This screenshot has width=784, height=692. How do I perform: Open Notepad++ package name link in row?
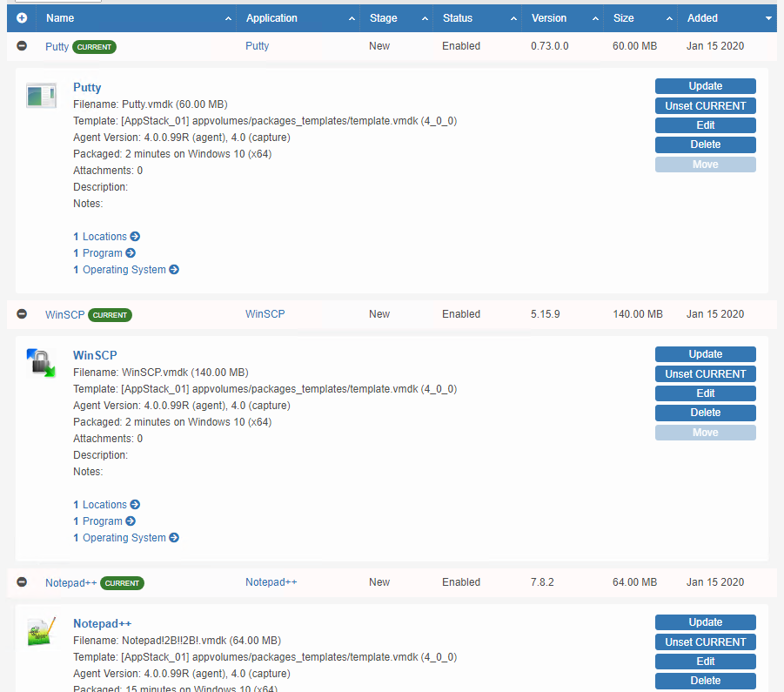tap(71, 582)
